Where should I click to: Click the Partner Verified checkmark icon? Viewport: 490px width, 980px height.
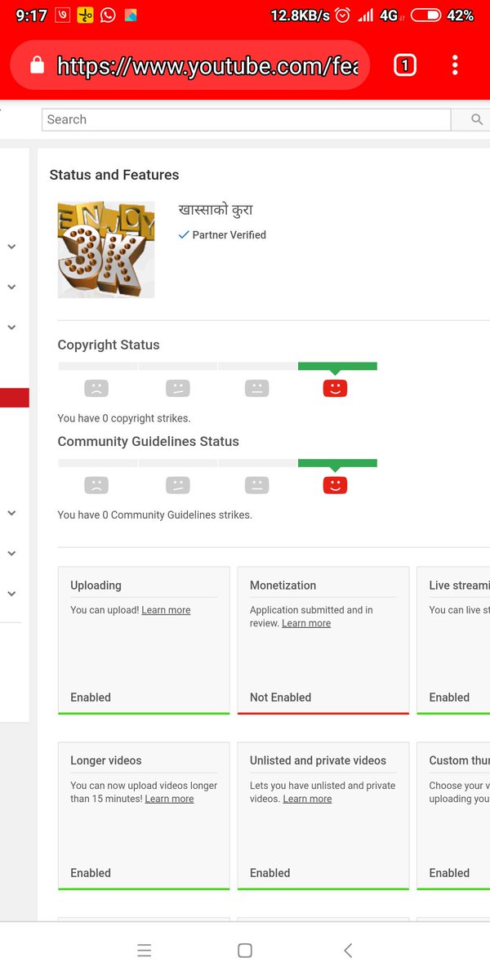tap(184, 234)
